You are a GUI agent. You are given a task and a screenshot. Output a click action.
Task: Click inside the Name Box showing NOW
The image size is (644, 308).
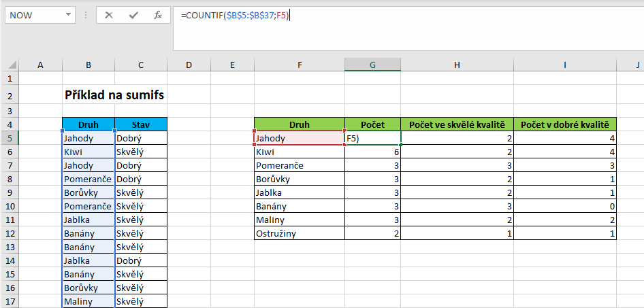coord(35,16)
